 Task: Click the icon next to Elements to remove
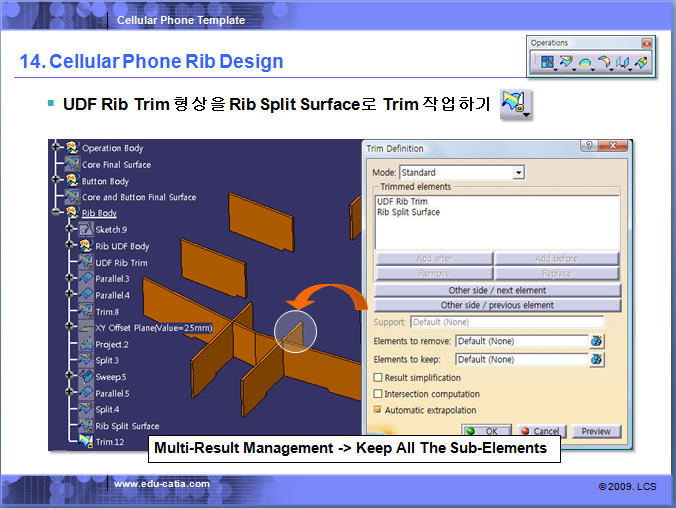(597, 341)
